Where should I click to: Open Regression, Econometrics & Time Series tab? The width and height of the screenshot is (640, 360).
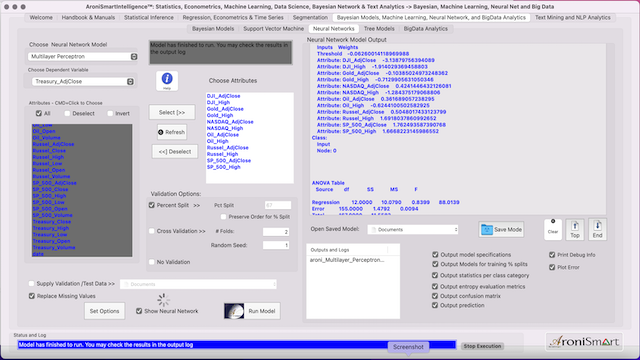click(233, 18)
